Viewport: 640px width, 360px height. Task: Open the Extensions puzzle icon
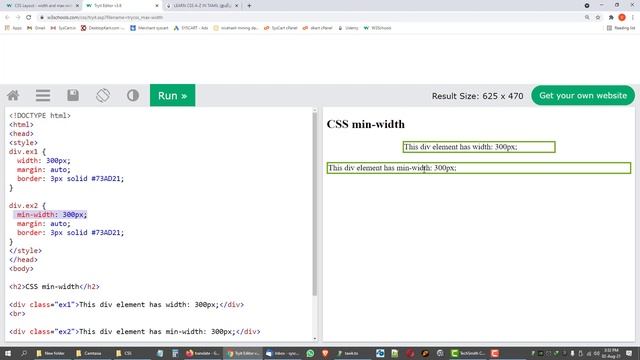pos(611,18)
